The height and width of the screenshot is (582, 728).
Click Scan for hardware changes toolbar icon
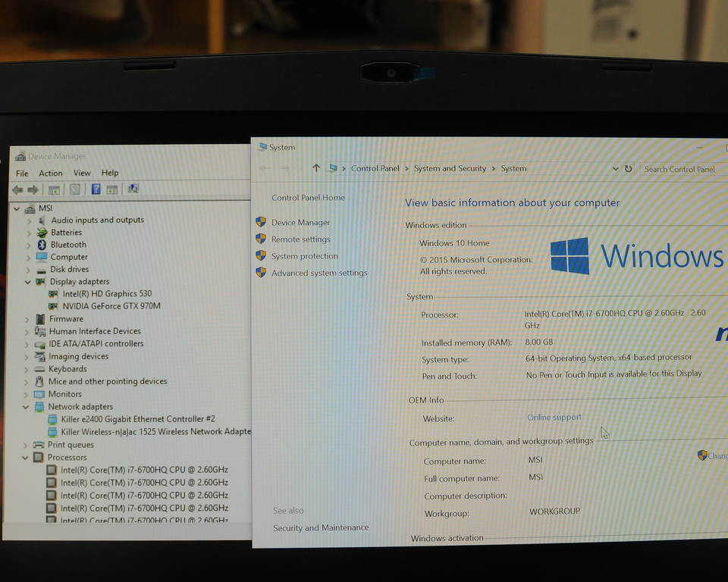pyautogui.click(x=133, y=189)
